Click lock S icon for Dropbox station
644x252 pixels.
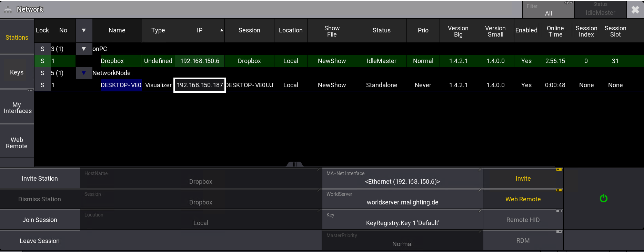click(x=42, y=61)
